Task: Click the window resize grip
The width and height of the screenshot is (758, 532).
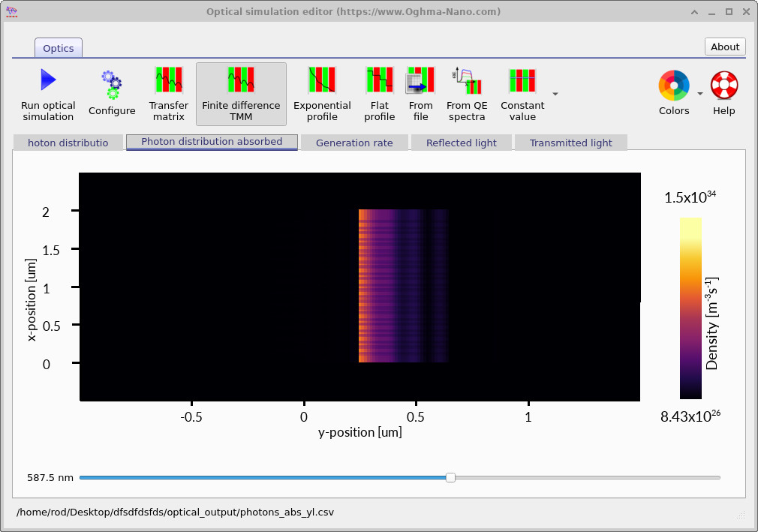Action: pos(741,515)
